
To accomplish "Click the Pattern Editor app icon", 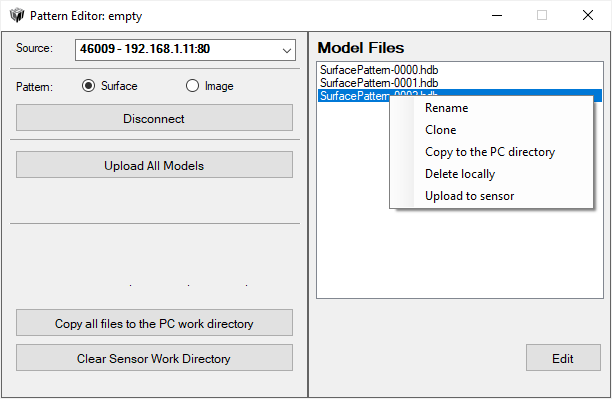I will (x=17, y=16).
